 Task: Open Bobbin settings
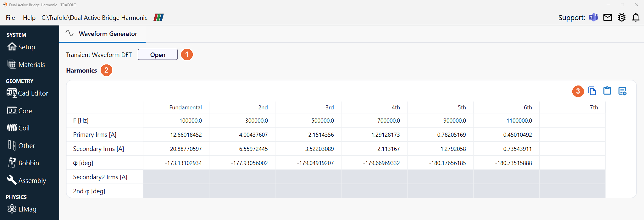[x=24, y=163]
